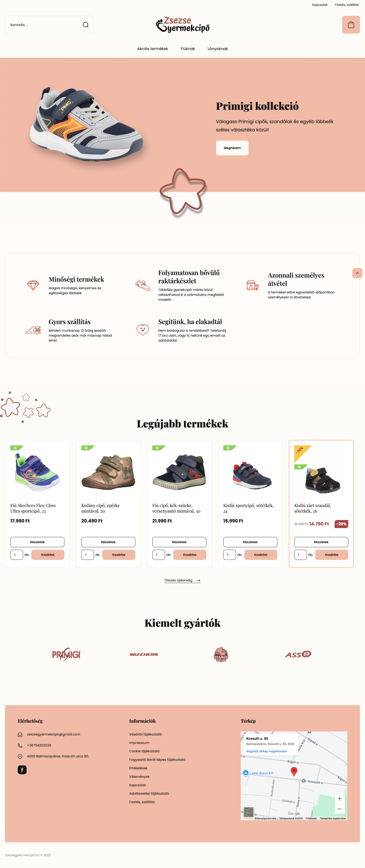
Task: Open the Facebook icon in footer
Action: point(22,770)
